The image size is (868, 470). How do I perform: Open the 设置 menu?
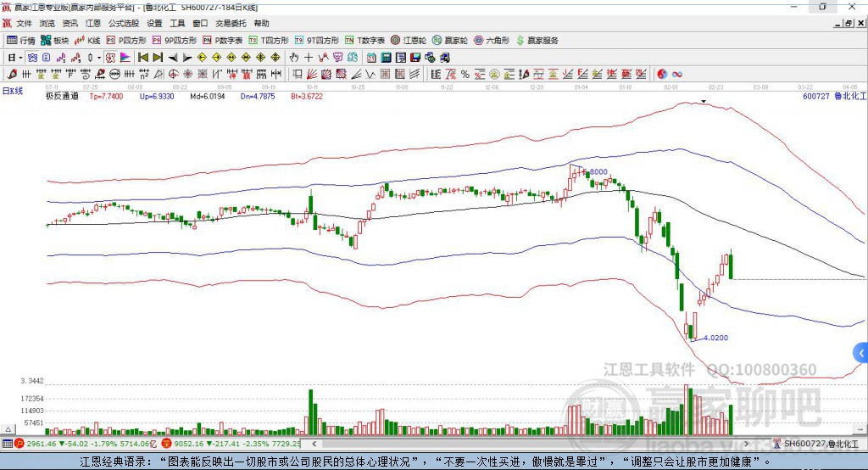tap(154, 23)
